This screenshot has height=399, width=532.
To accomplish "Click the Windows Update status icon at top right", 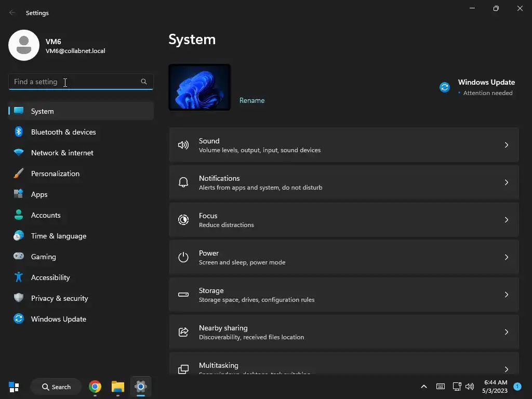I will point(445,87).
